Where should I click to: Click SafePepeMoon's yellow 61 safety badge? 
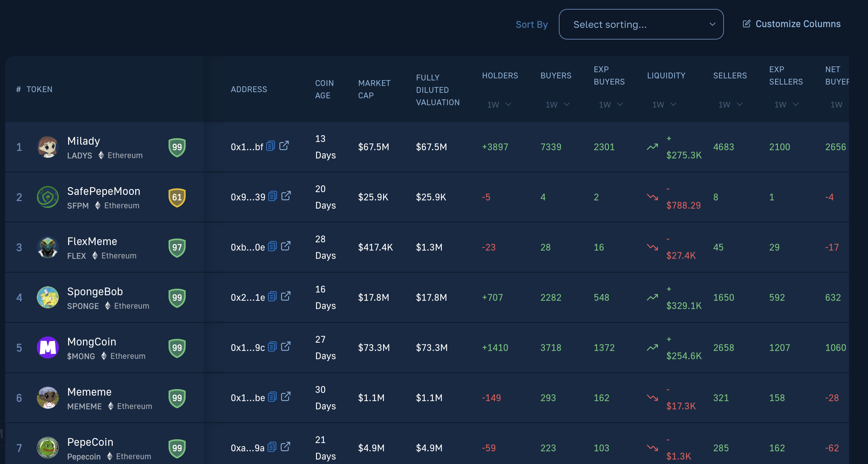point(177,197)
